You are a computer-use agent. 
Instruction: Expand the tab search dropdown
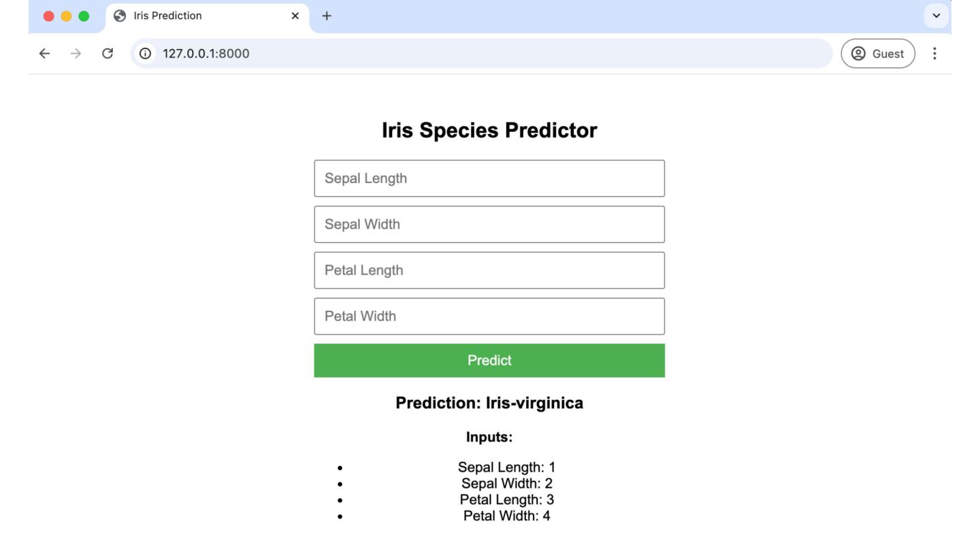pos(936,16)
